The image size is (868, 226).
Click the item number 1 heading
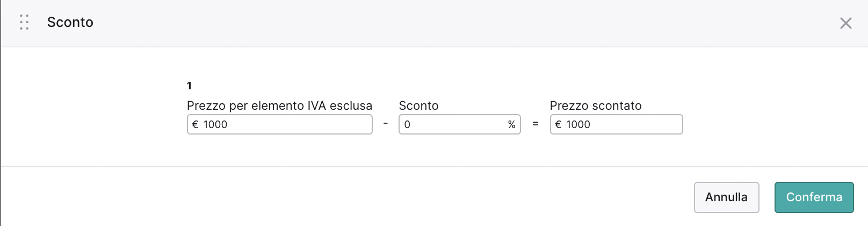point(189,86)
